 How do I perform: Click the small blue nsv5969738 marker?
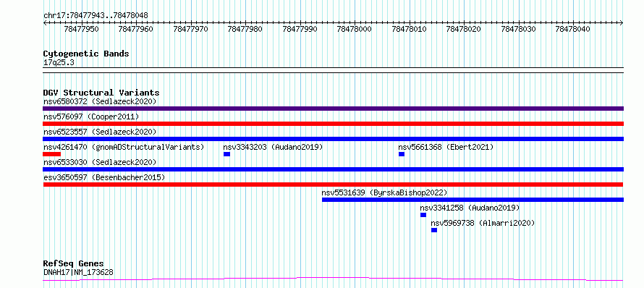pos(434,230)
